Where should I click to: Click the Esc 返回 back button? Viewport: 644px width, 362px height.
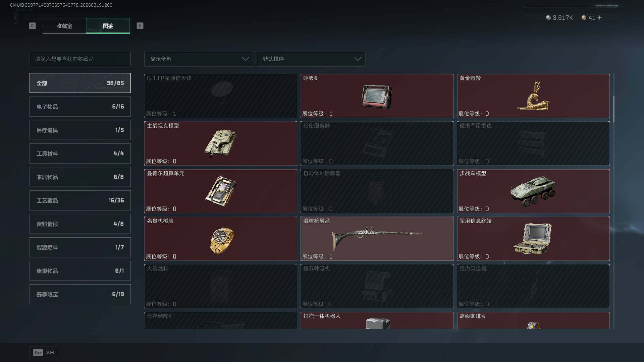(x=44, y=353)
